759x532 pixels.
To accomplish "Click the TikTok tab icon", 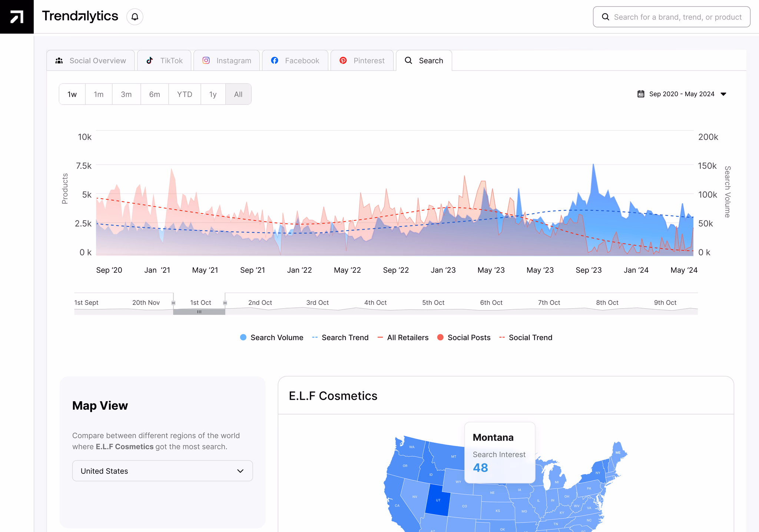I will (x=150, y=60).
